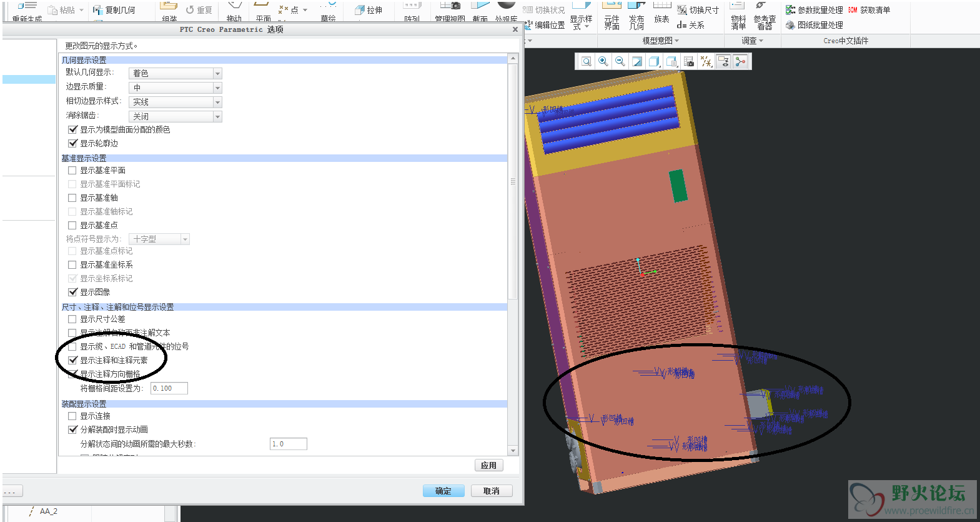Enable the 显示基准坐标系 checkbox
Image resolution: width=980 pixels, height=522 pixels.
tap(72, 265)
